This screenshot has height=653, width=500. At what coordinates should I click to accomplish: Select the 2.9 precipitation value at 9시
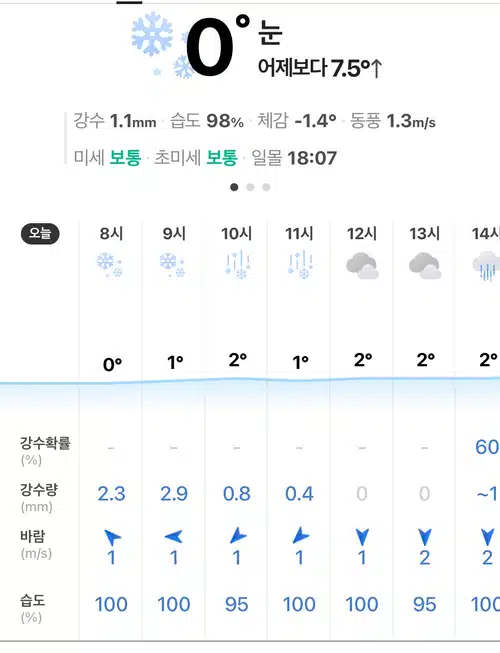174,493
